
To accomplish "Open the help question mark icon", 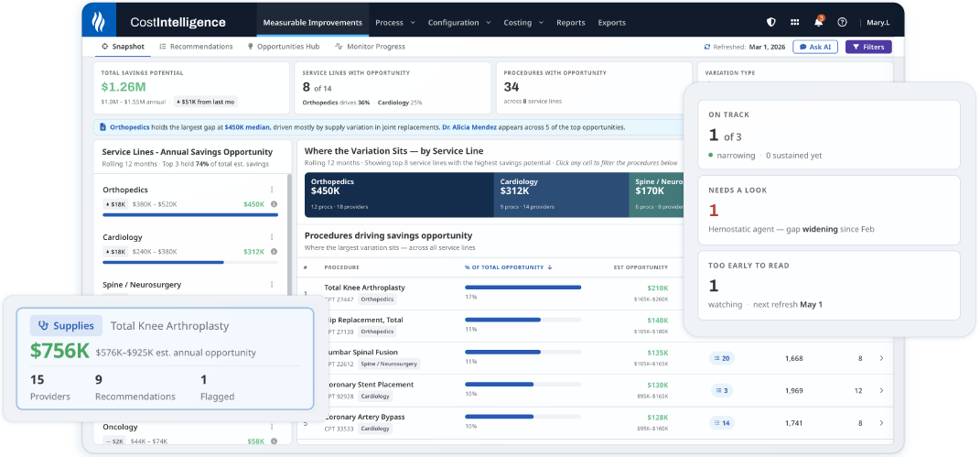I will tap(842, 22).
